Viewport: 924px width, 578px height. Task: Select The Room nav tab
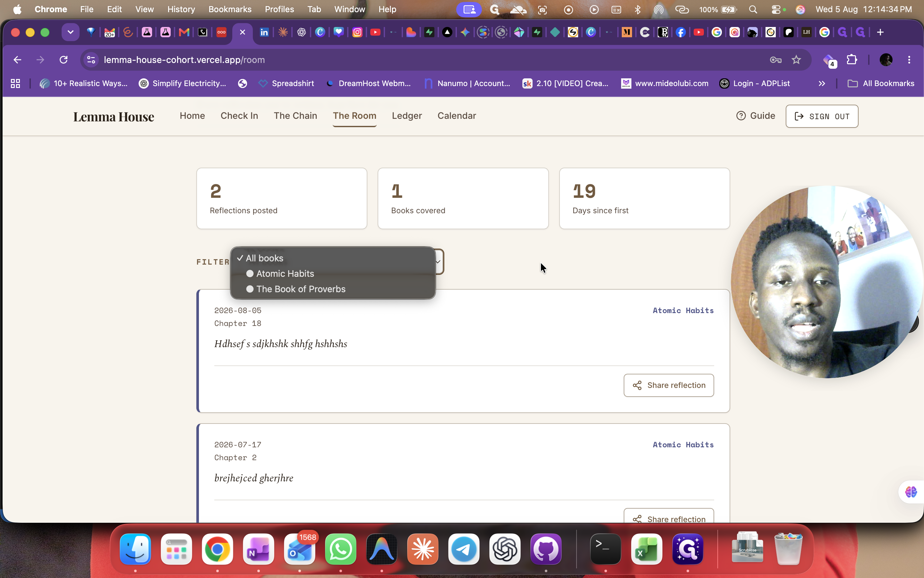[x=355, y=116]
